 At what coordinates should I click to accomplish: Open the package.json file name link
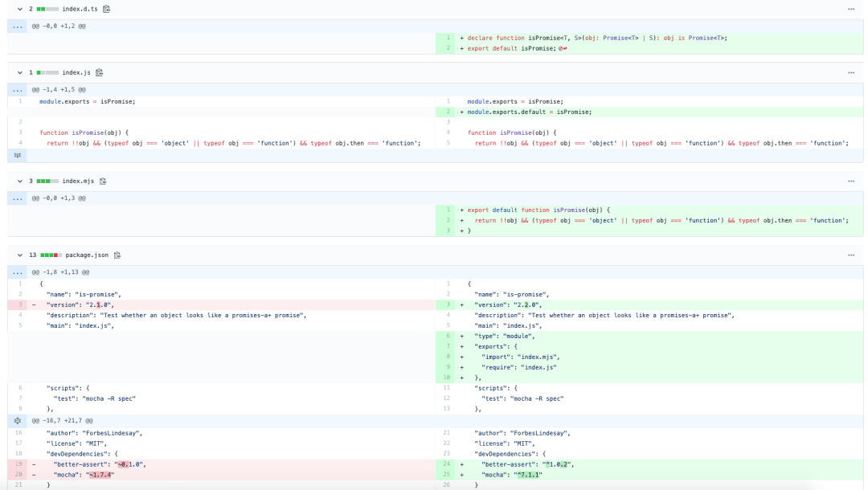pyautogui.click(x=87, y=255)
